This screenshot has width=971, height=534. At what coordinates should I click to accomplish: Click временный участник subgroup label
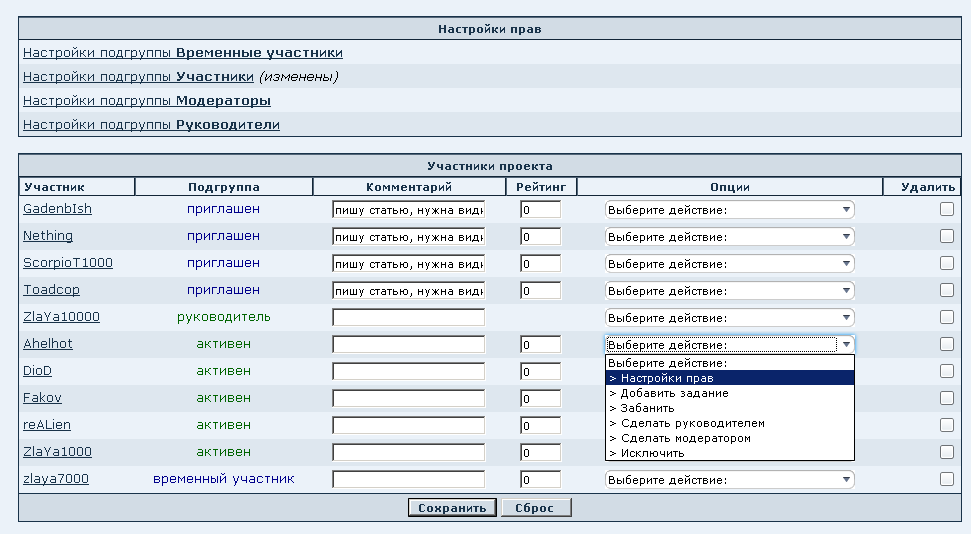(x=224, y=479)
